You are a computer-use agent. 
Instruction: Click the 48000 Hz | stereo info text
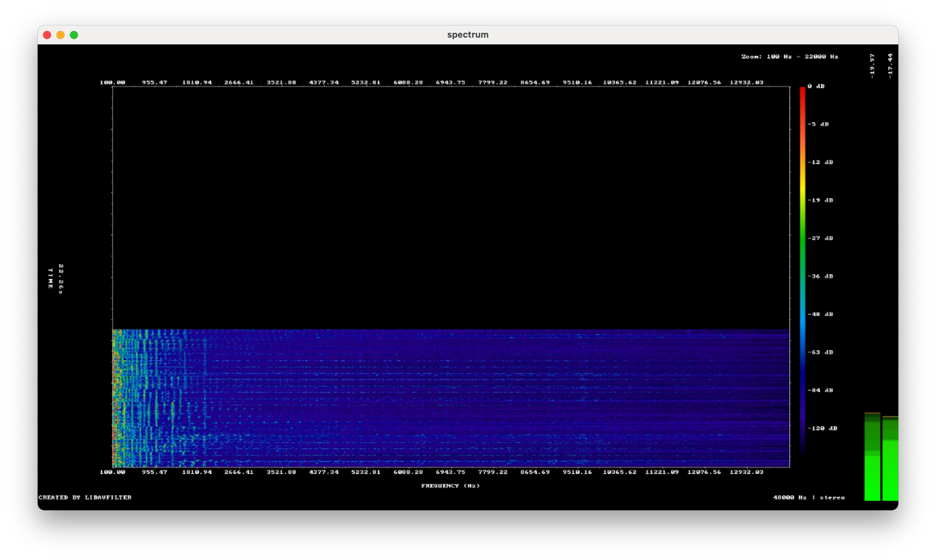tap(809, 497)
